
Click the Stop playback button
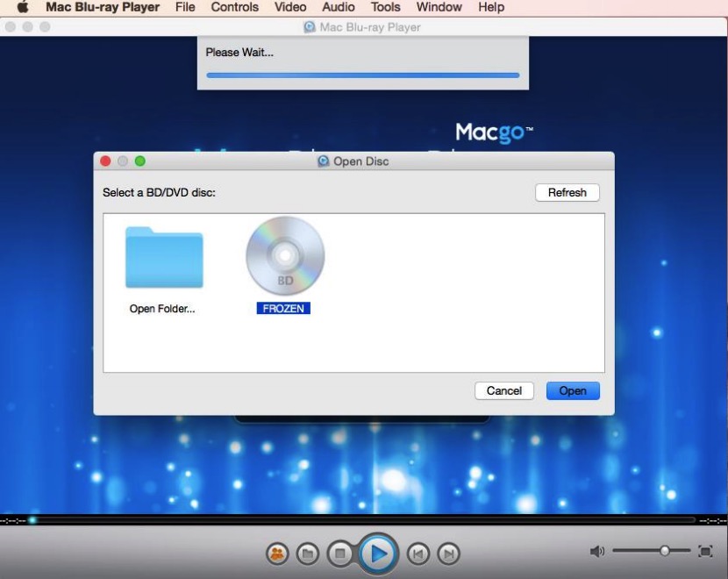[x=339, y=554]
